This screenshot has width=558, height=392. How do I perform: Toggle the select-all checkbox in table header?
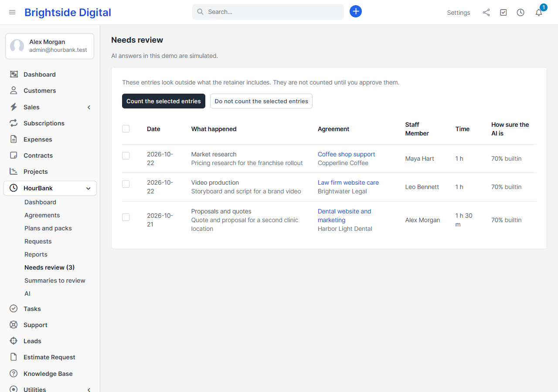click(x=126, y=129)
